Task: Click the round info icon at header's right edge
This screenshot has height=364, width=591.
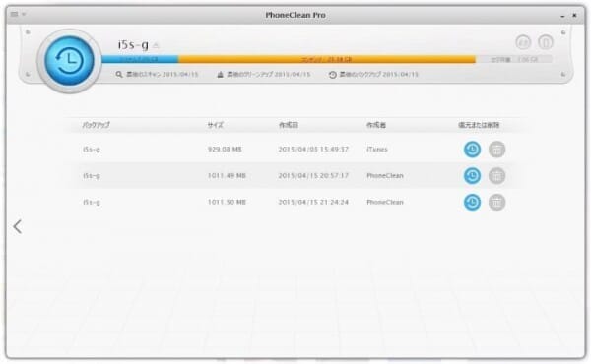Action: pos(545,42)
